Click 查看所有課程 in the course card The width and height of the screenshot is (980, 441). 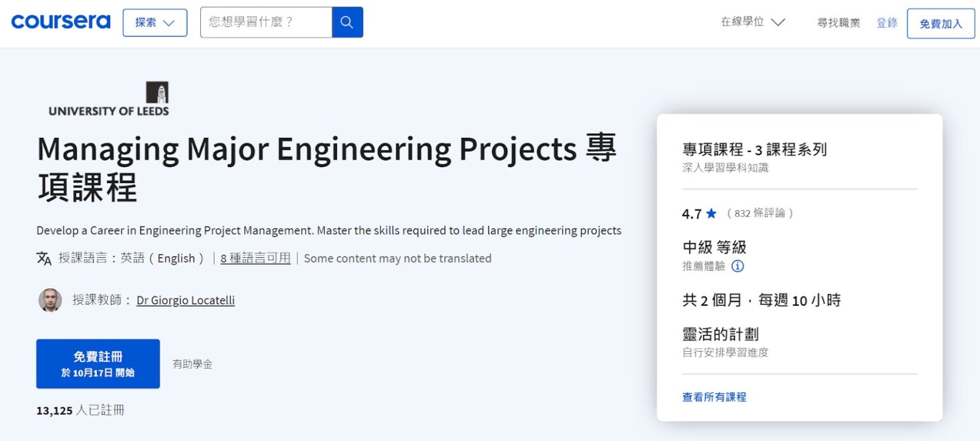click(x=713, y=396)
